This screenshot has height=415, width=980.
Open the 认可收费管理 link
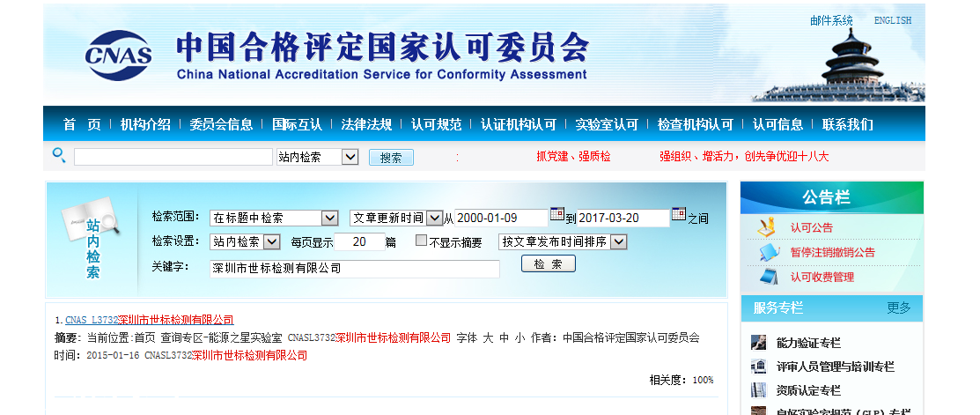point(822,277)
